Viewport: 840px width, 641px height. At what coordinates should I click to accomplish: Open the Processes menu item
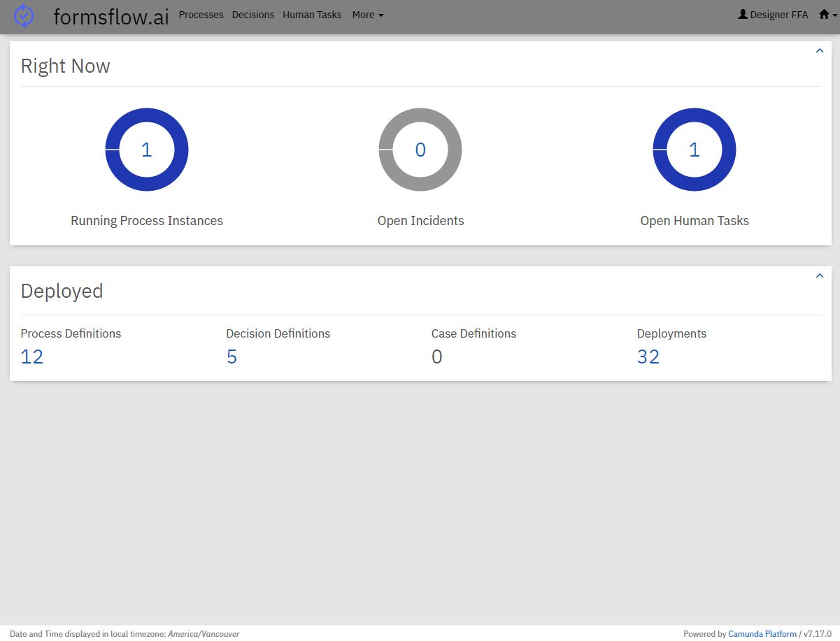[201, 15]
